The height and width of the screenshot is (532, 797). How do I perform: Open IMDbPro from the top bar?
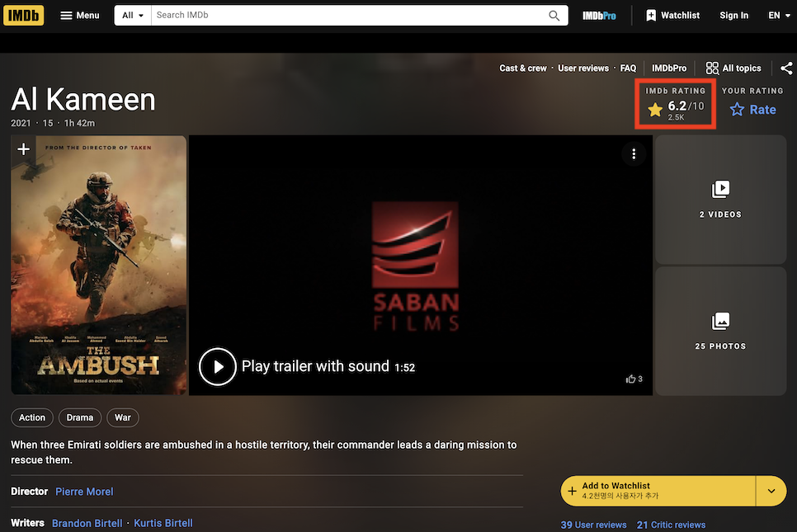[x=599, y=16]
